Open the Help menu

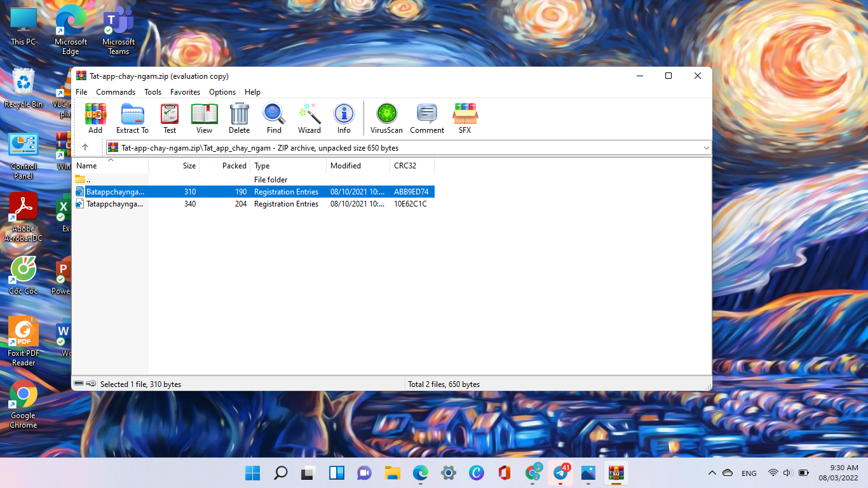coord(252,92)
